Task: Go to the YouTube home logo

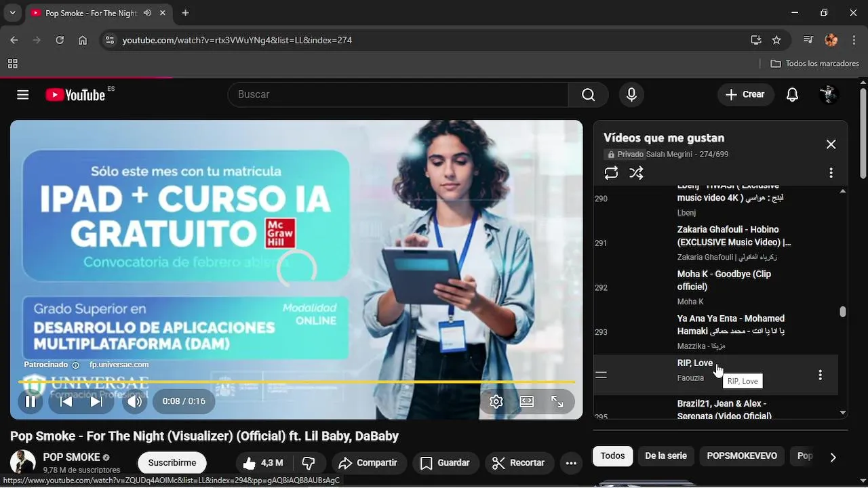Action: click(x=75, y=95)
